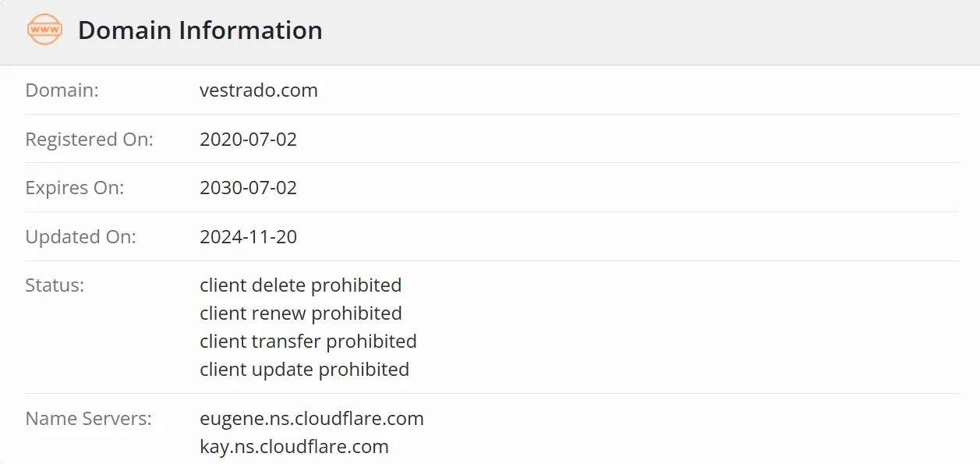Click the client renew prohibited status
This screenshot has width=980, height=464.
301,313
